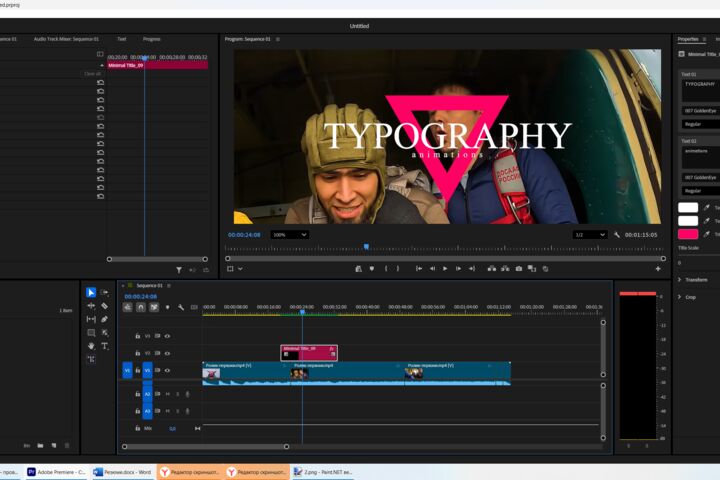Open the 1/2 playback resolution dropdown
Image resolution: width=720 pixels, height=480 pixels.
[590, 235]
